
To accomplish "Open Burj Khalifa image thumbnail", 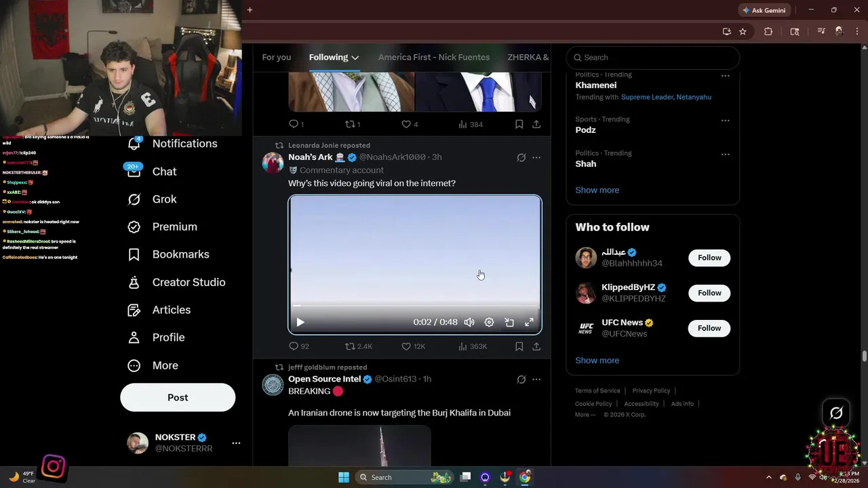I will (359, 446).
